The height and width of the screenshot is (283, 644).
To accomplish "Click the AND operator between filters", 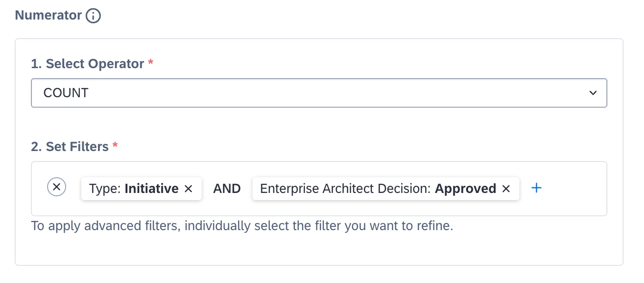I will 227,189.
